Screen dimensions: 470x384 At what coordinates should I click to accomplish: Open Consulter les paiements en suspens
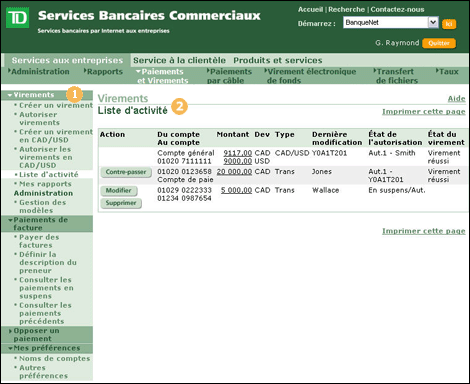(46, 288)
